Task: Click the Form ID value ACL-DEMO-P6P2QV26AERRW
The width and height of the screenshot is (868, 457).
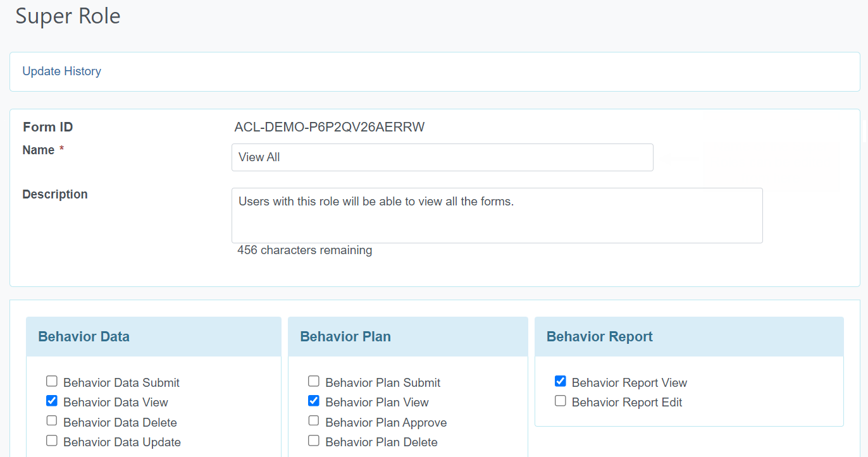Action: (x=329, y=127)
